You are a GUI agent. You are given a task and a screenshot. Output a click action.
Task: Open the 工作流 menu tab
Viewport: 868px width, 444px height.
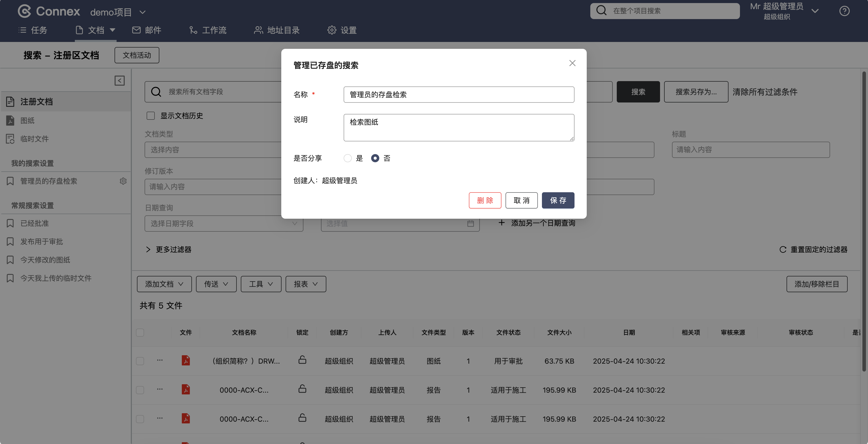[207, 30]
